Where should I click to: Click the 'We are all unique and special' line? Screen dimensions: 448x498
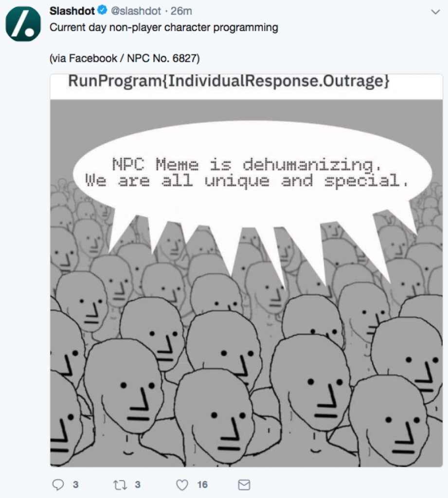coord(246,181)
